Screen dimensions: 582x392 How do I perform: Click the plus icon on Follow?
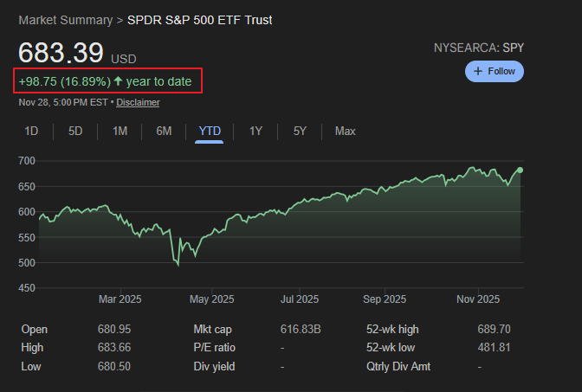(x=478, y=71)
